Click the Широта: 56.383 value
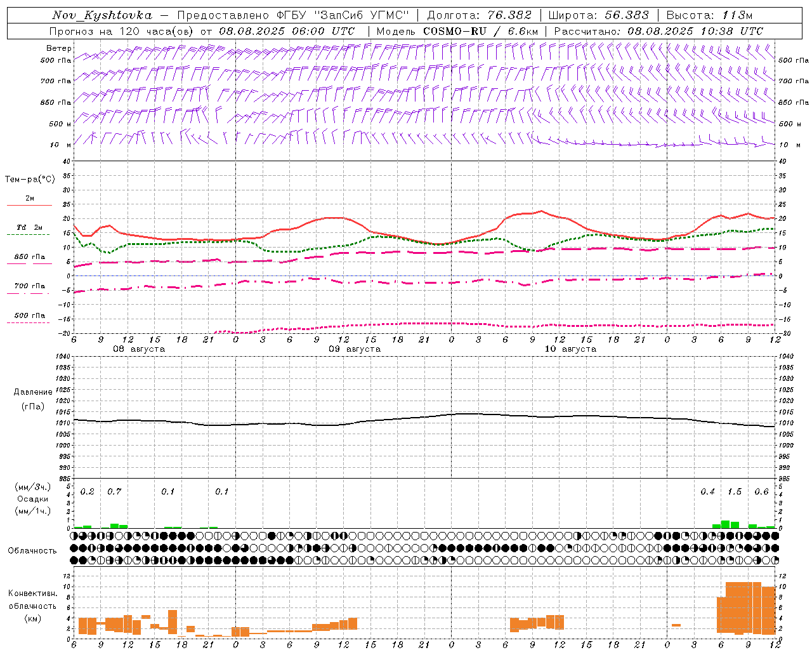This screenshot has height=650, width=812. (599, 15)
